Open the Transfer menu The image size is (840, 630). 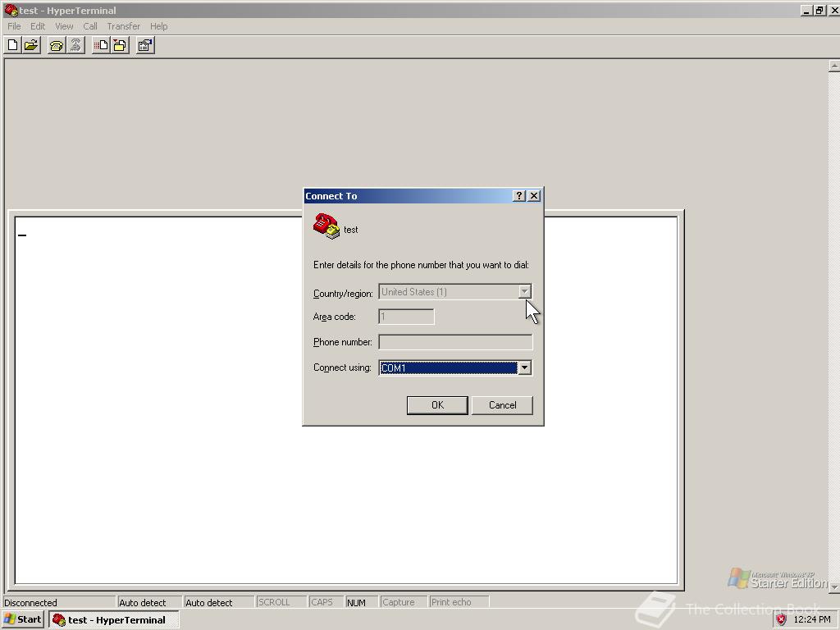pyautogui.click(x=123, y=26)
